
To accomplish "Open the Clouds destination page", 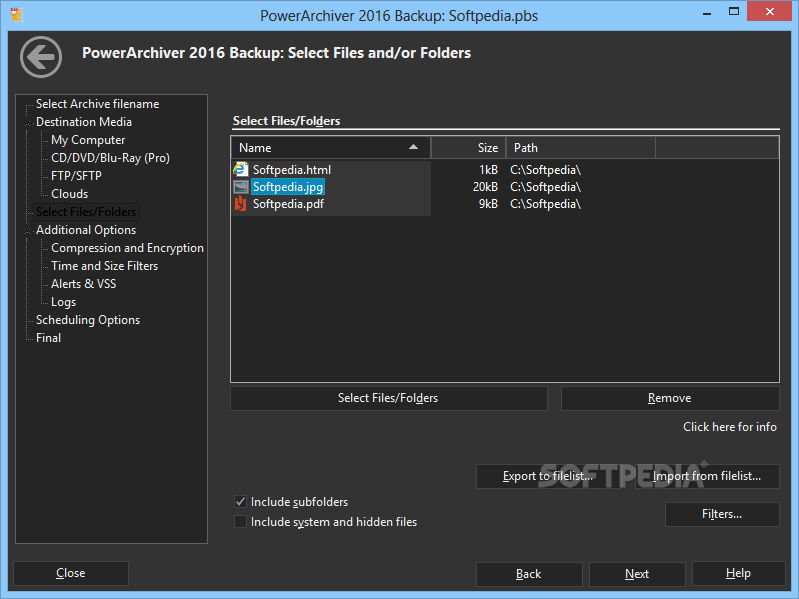I will point(70,194).
